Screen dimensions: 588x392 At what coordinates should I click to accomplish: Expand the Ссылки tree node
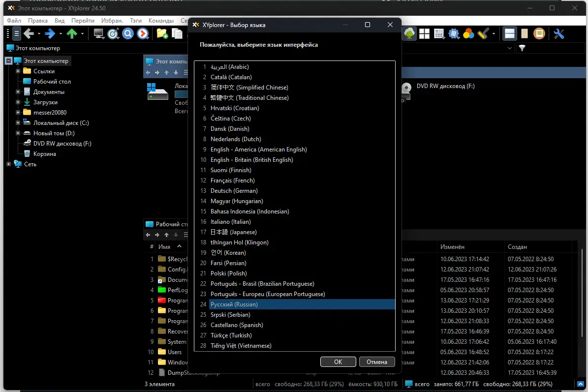(x=18, y=71)
